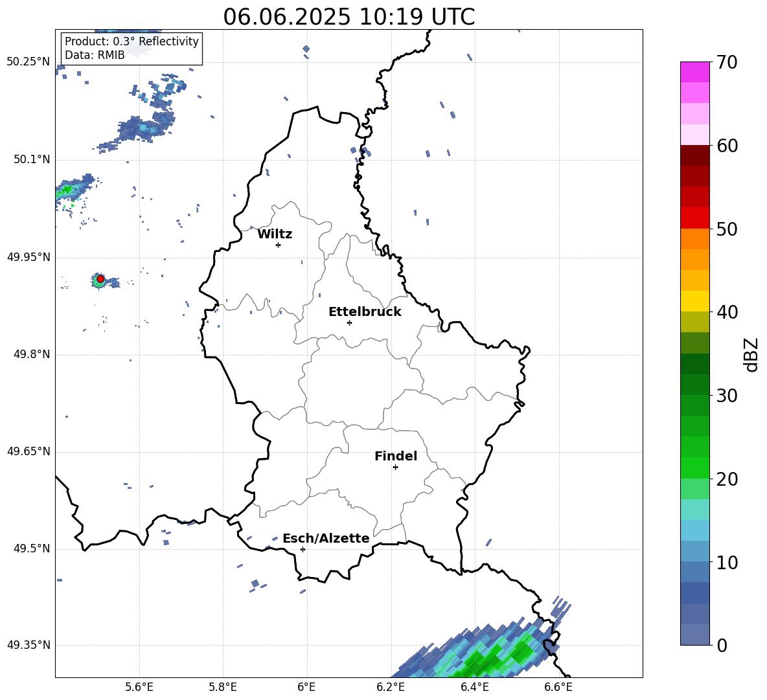Click the colorbar tick label 10

click(727, 563)
